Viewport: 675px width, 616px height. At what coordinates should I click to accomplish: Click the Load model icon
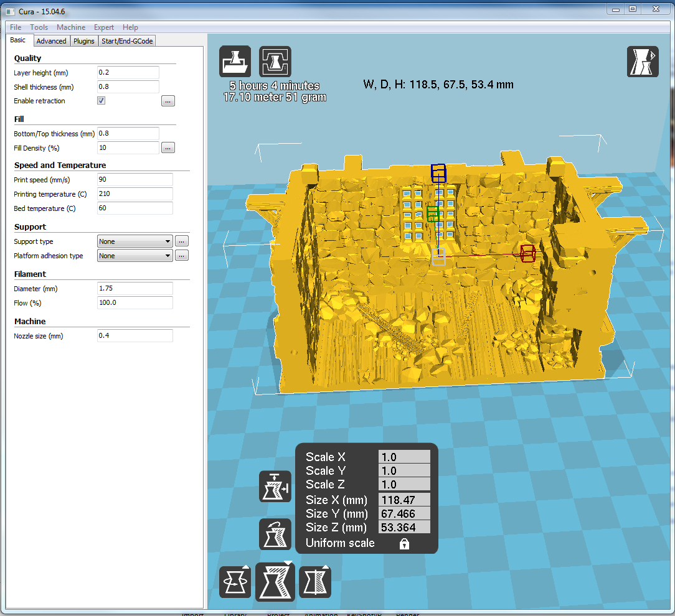point(235,62)
